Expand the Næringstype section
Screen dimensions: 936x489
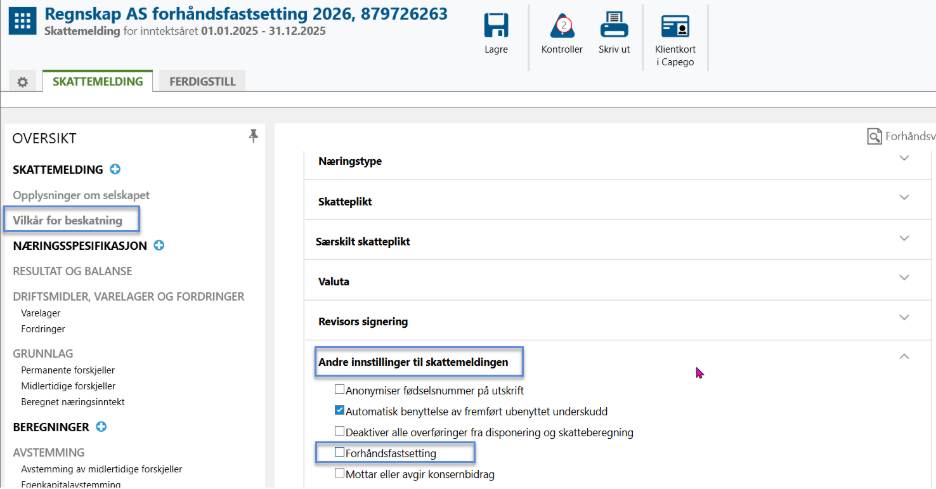[x=904, y=160]
